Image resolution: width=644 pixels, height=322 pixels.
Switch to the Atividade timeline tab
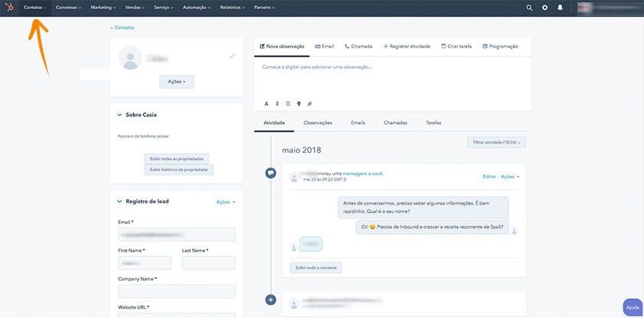274,122
